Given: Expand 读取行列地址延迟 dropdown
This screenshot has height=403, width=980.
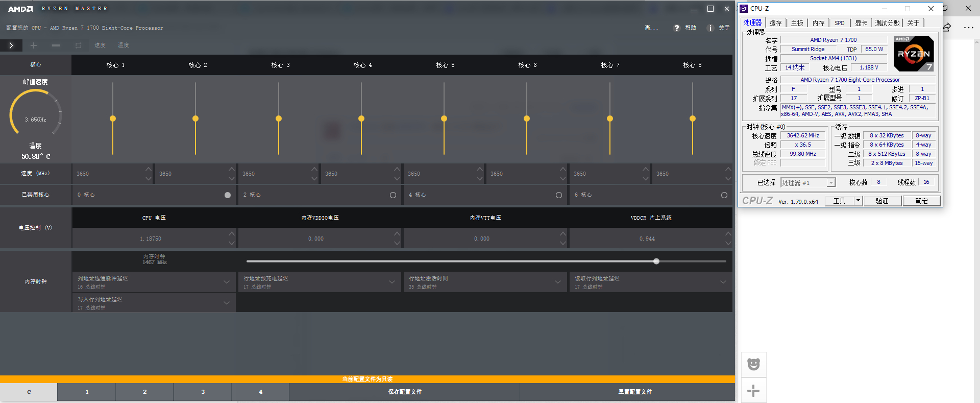Looking at the screenshot, I should (723, 282).
